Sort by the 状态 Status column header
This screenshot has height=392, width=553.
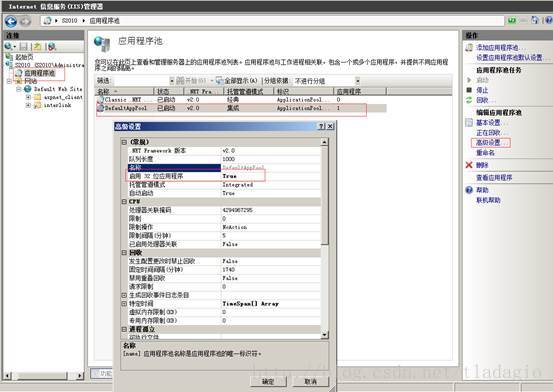pyautogui.click(x=168, y=92)
